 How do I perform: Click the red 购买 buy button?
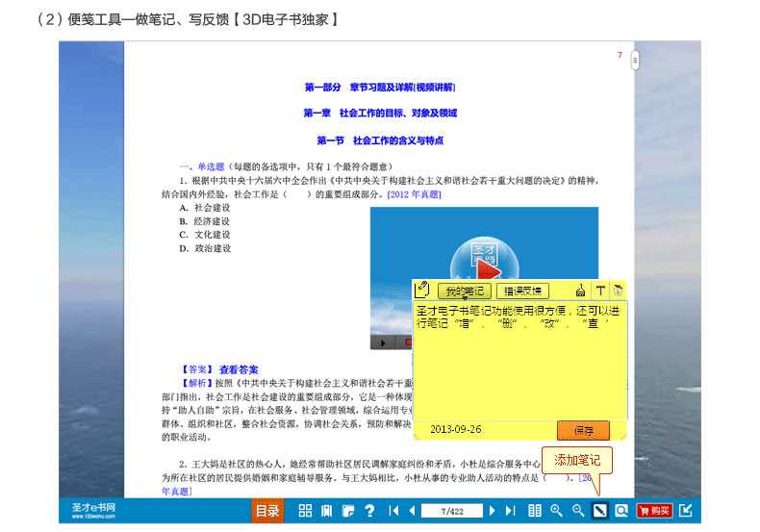654,511
